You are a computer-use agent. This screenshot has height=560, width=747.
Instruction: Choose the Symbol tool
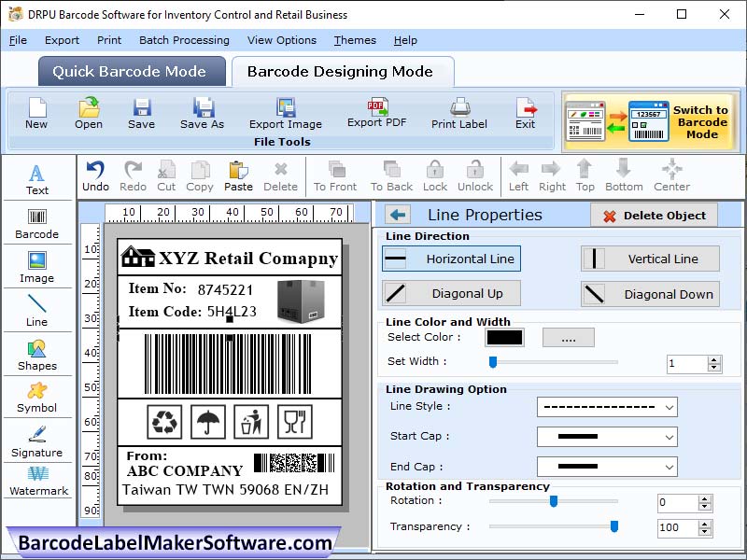[x=37, y=399]
